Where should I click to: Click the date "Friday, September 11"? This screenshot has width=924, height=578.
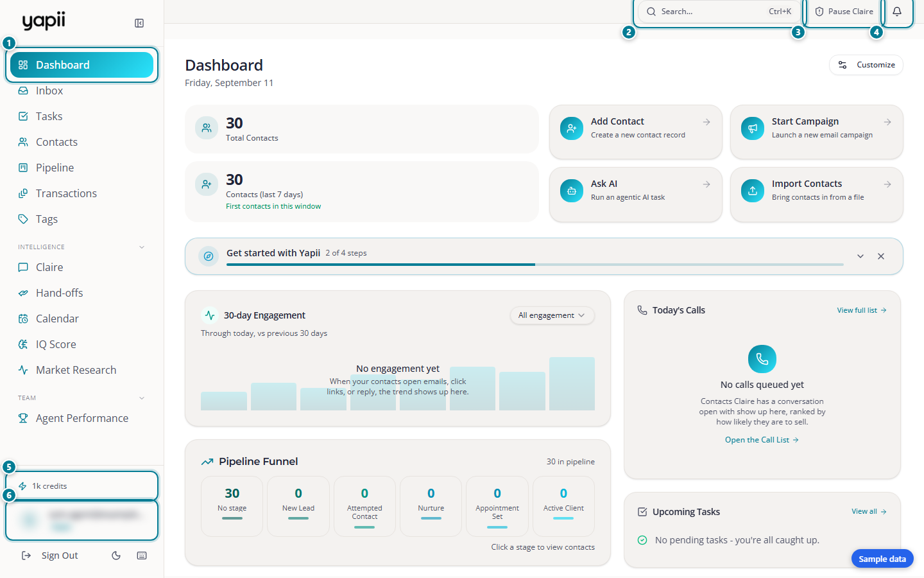pos(229,83)
